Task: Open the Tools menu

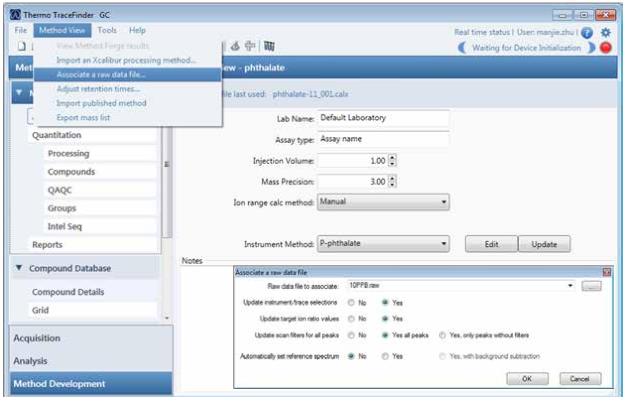Action: pyautogui.click(x=107, y=31)
